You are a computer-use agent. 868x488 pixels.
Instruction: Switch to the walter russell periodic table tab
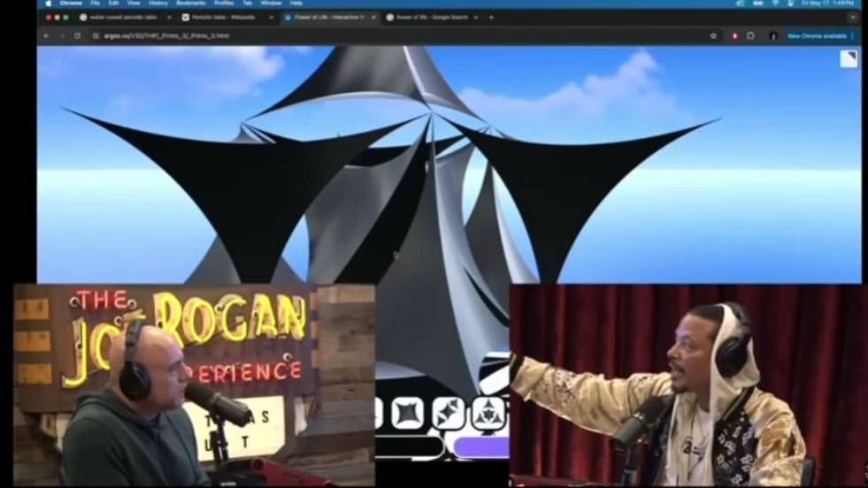point(123,18)
